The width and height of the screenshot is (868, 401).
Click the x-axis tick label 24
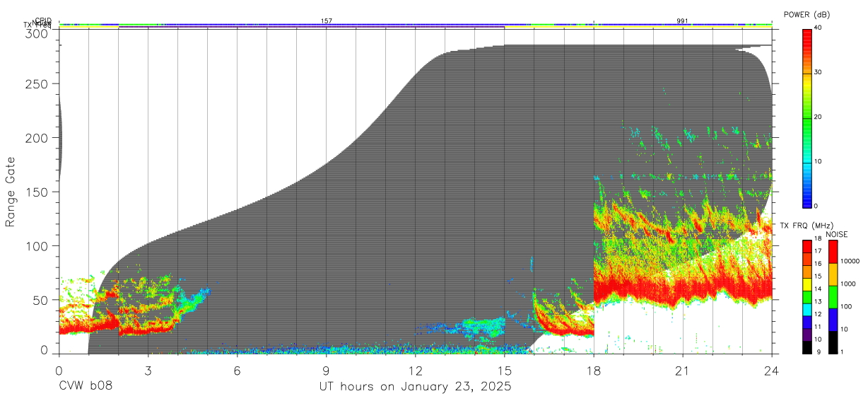771,371
